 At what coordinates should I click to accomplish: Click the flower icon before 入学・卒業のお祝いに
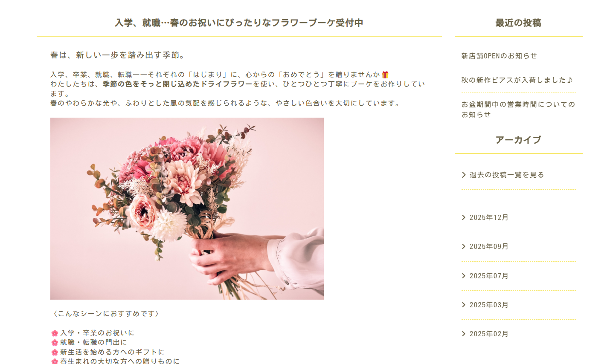click(x=55, y=333)
